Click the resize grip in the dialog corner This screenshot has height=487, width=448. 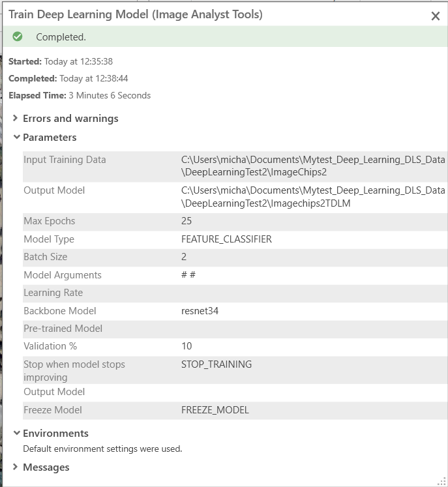click(441, 480)
